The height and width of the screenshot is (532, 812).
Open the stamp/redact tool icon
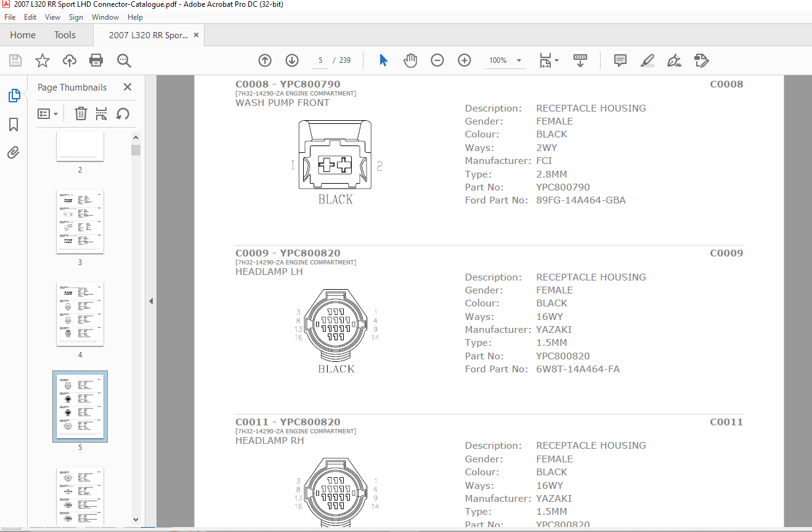click(701, 60)
